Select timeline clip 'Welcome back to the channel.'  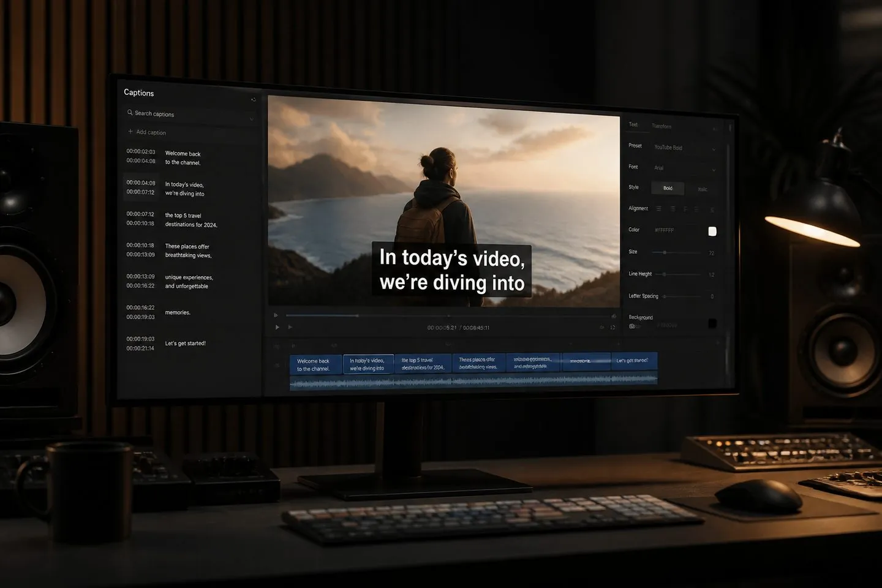tap(315, 364)
